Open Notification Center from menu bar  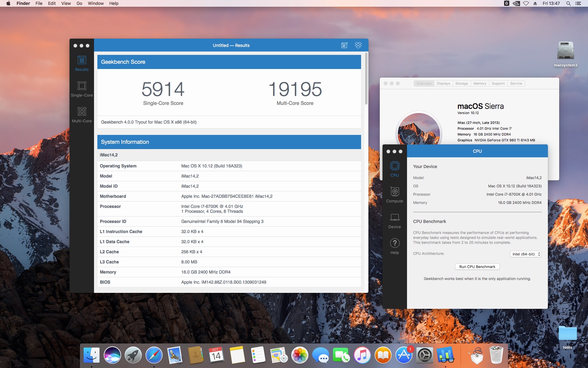pos(578,3)
